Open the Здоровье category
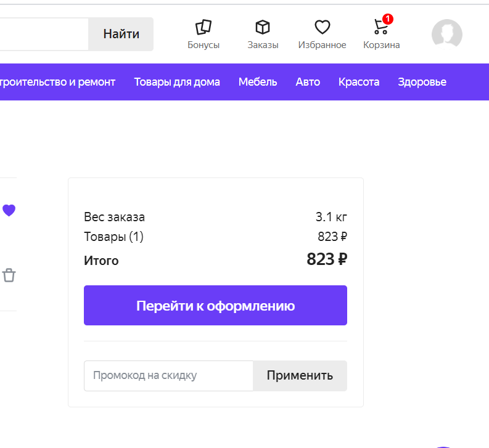Viewport: 489px width, 448px height. pos(422,82)
